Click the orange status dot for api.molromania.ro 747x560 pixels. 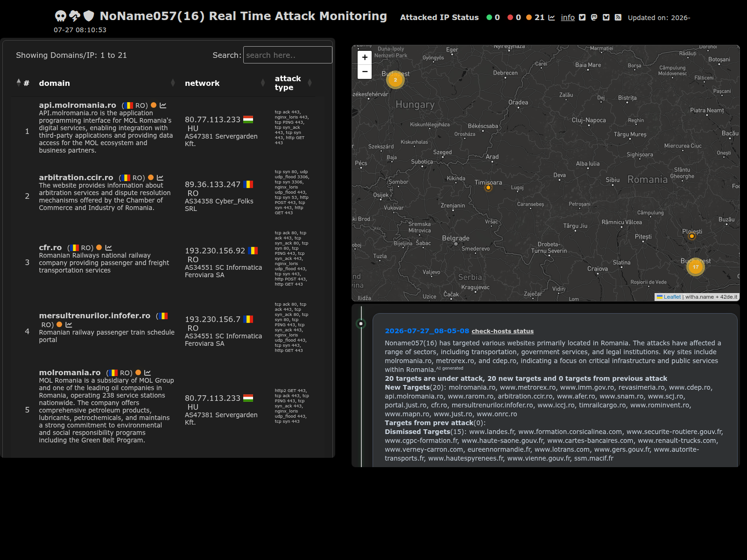click(154, 105)
